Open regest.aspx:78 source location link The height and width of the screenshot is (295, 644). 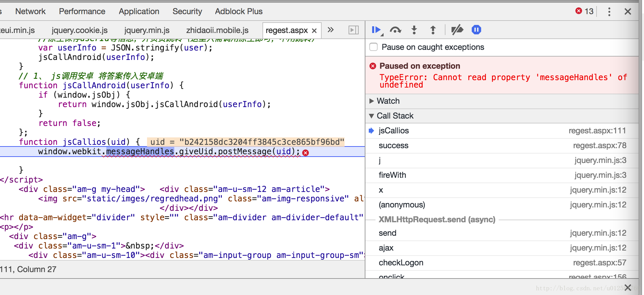(x=600, y=145)
